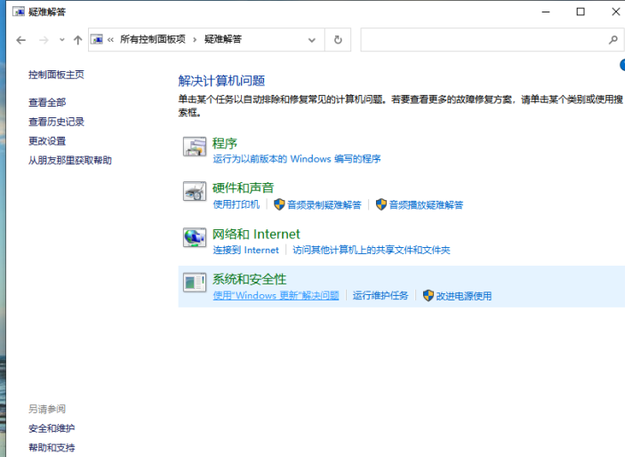Click the Hardware and Sound printer icon

[x=195, y=191]
